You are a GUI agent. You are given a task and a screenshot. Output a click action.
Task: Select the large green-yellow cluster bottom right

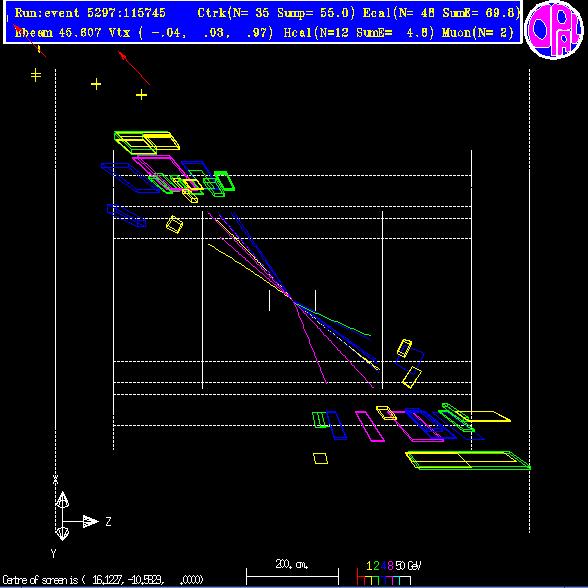coord(468,460)
